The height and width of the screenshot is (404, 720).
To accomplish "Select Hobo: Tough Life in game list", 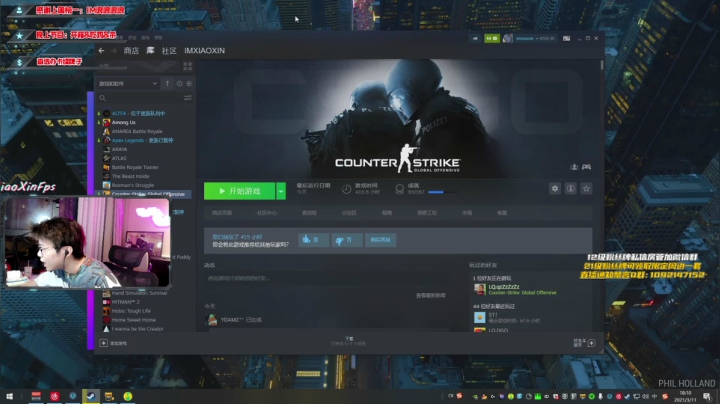I will click(x=131, y=311).
